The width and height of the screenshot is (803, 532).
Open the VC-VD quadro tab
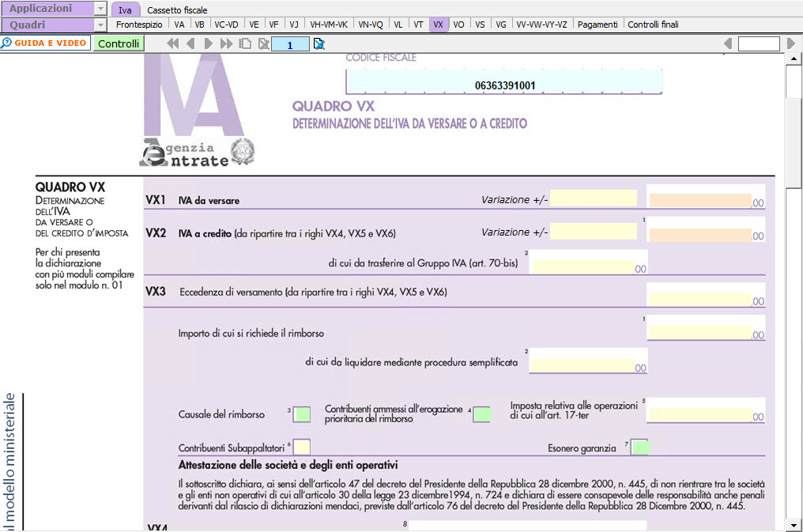coord(226,25)
